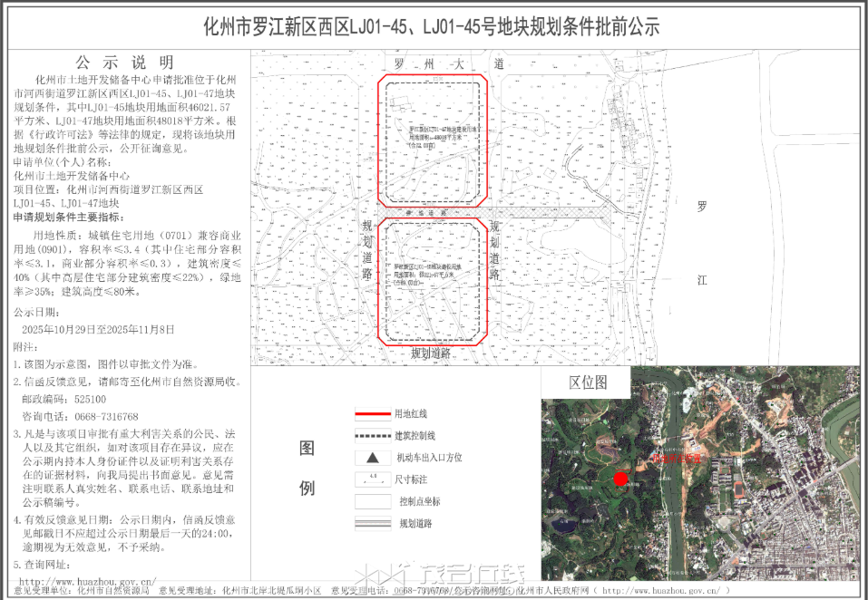This screenshot has width=868, height=600.
Task: Click the 控制点坐标 legend box
Action: pos(372,501)
